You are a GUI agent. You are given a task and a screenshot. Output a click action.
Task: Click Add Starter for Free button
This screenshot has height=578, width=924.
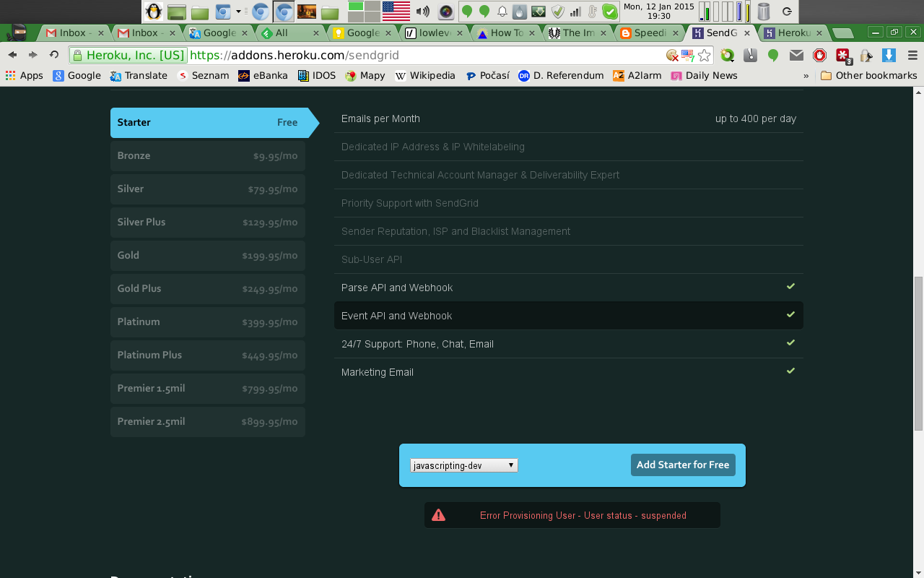(x=683, y=465)
